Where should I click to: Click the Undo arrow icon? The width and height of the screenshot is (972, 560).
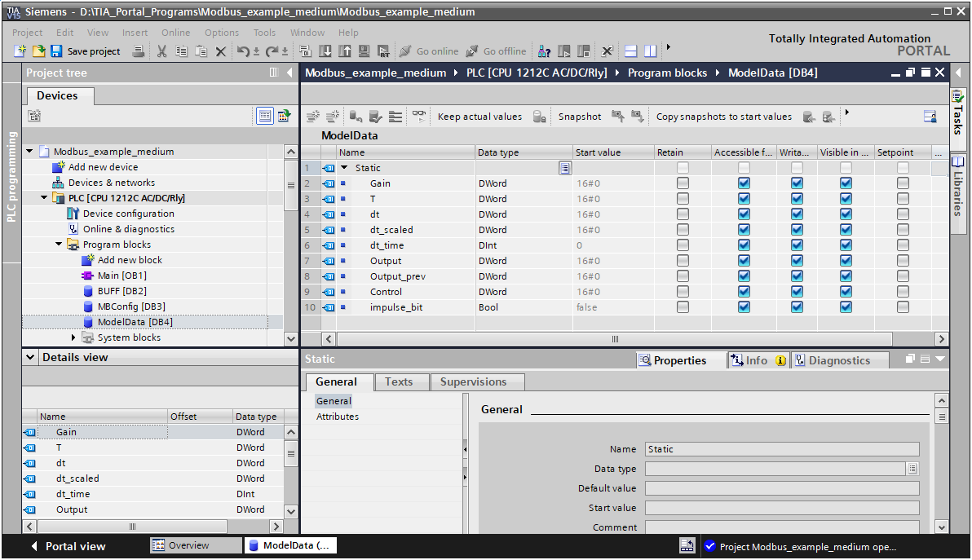(243, 51)
